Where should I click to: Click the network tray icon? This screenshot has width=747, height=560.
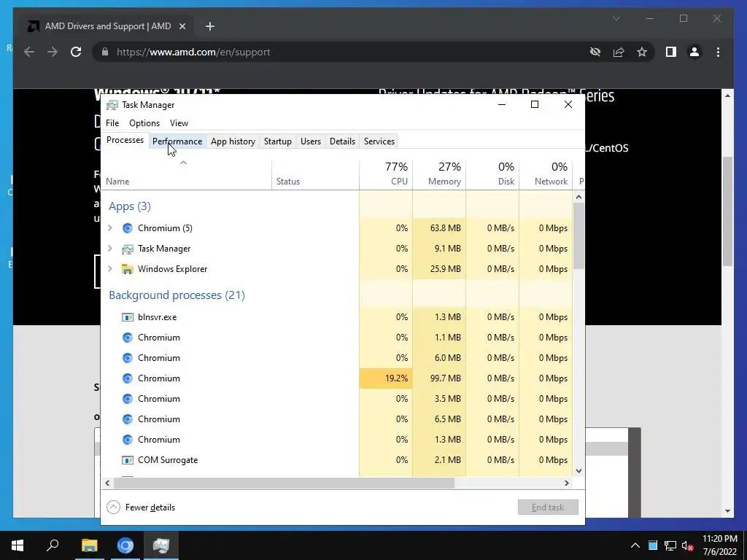pos(670,545)
